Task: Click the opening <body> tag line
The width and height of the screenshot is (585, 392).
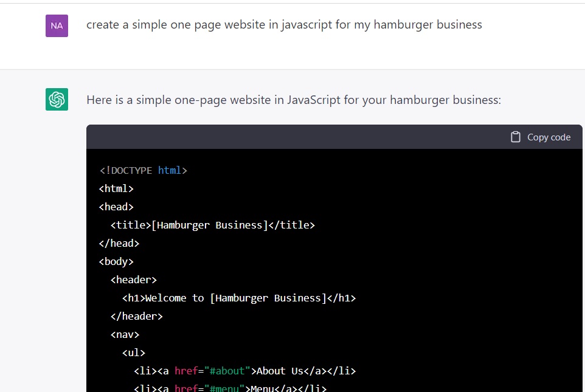Action: [116, 262]
